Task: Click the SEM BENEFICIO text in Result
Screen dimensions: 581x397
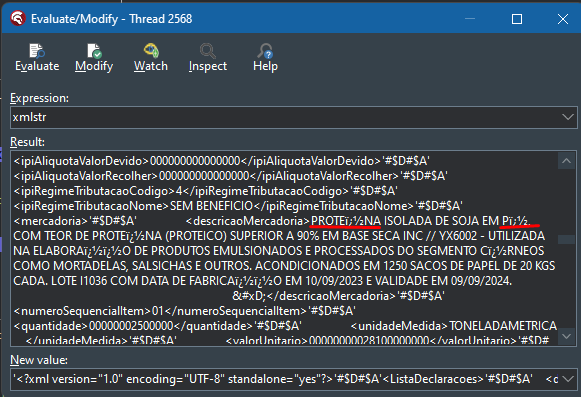Action: click(211, 206)
